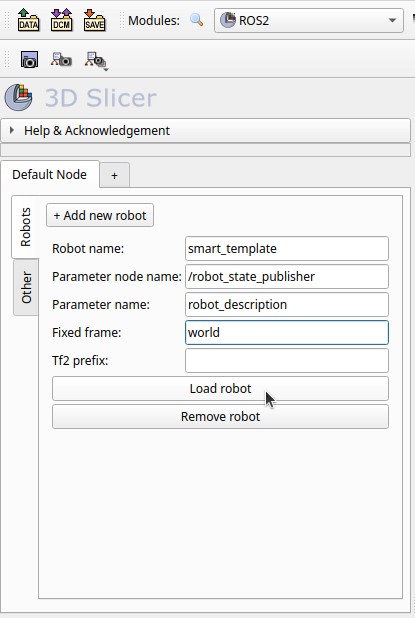
Task: Add a new node tab with +
Action: point(114,175)
